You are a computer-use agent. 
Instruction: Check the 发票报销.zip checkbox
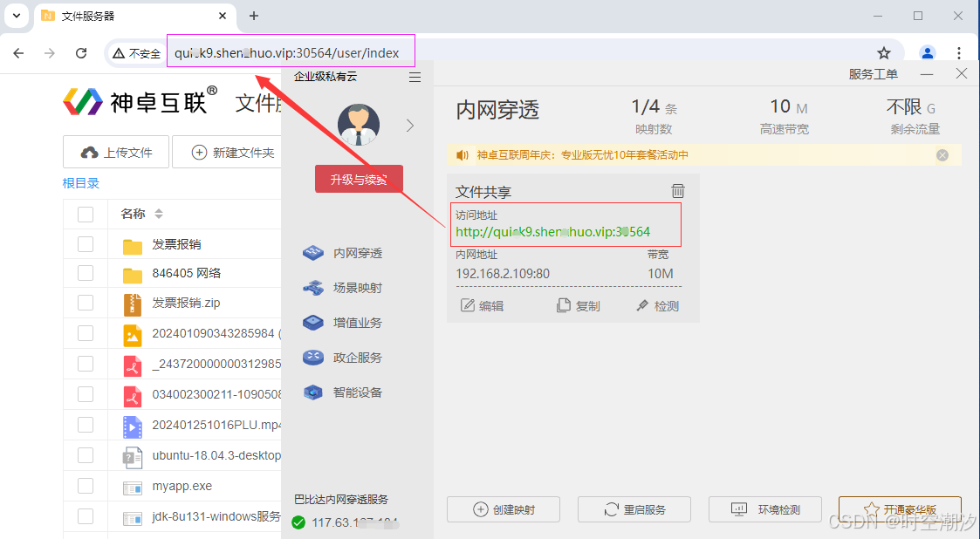[86, 303]
